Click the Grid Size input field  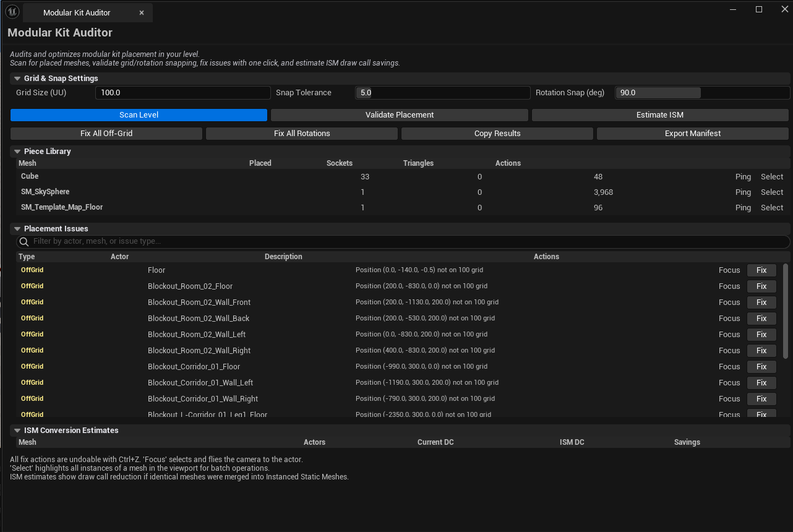click(183, 93)
